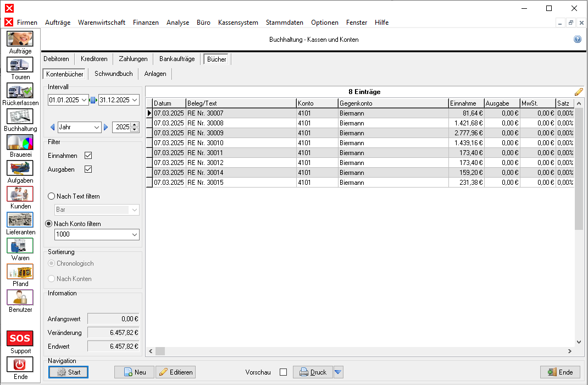The height and width of the screenshot is (385, 588).
Task: Open the Druck options dropdown arrow
Action: pos(339,372)
